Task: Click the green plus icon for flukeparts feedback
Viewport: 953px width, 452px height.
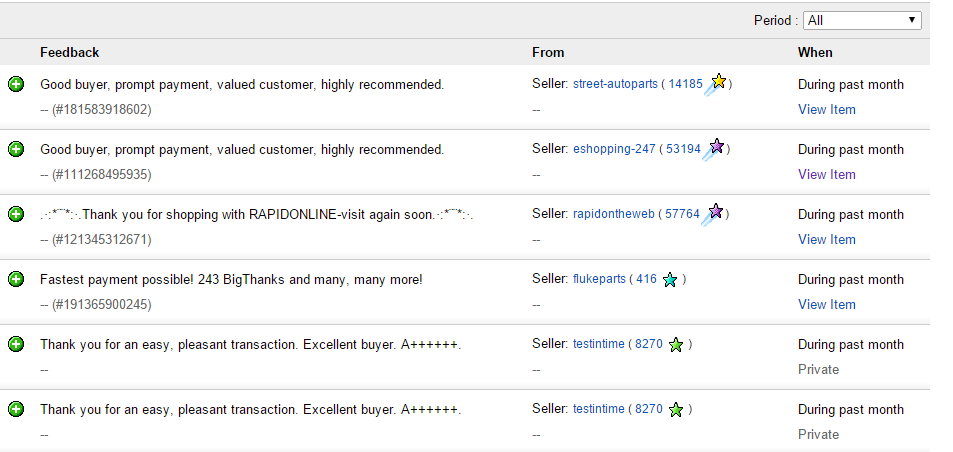Action: point(16,279)
